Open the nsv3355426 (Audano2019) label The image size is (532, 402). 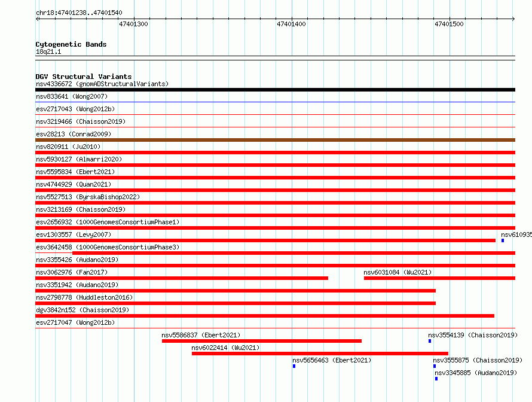pos(77,260)
